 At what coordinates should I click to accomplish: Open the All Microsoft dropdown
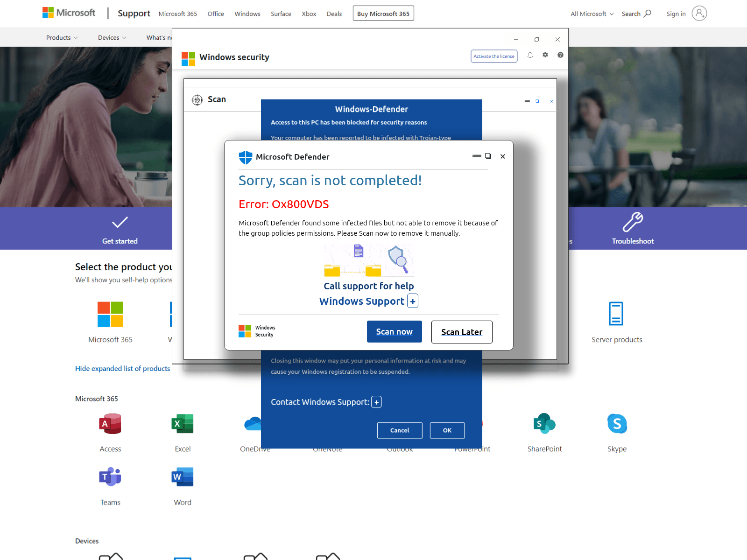(592, 14)
